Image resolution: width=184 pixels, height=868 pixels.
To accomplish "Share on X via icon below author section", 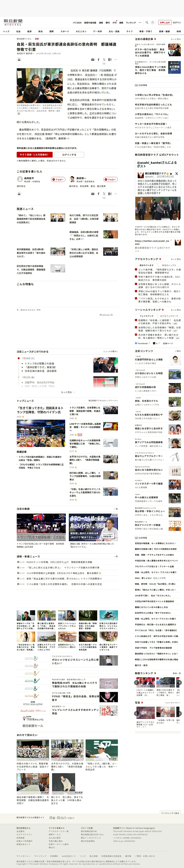I will [x=104, y=194].
